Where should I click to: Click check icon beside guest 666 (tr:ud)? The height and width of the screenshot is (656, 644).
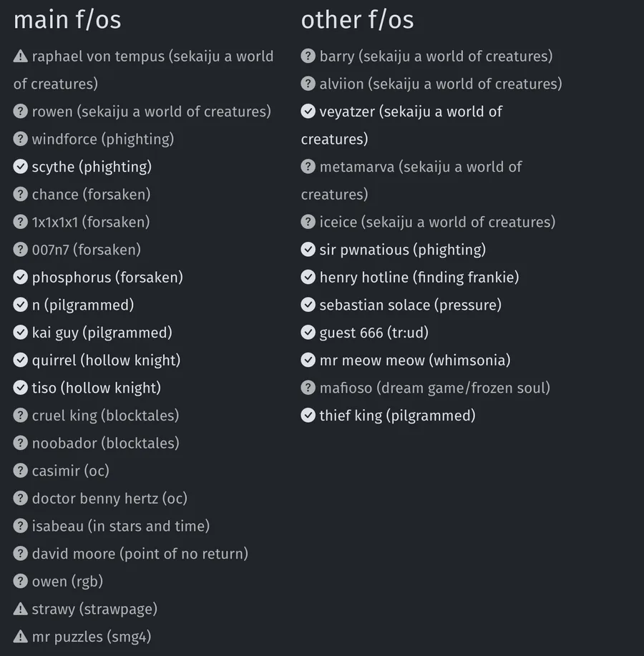tap(308, 332)
